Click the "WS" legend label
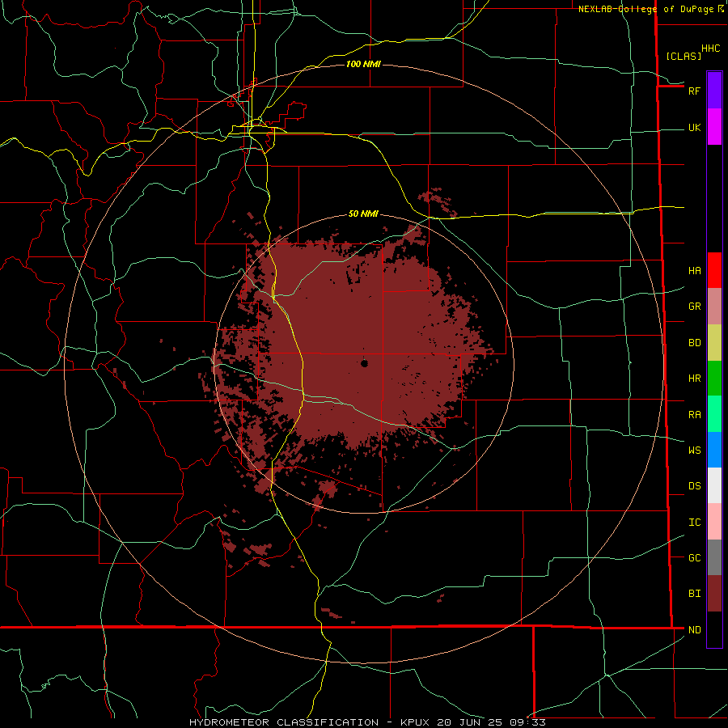This screenshot has height=728, width=728. (694, 451)
